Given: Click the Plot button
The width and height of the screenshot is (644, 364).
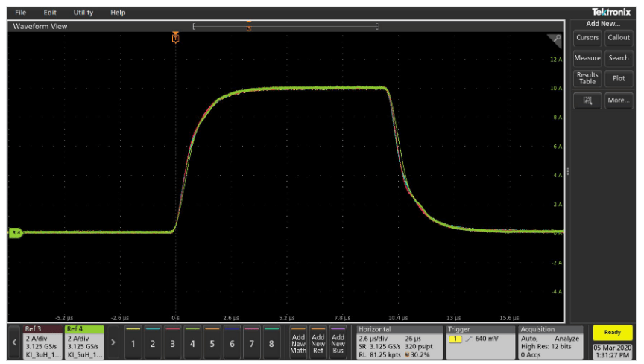Looking at the screenshot, I should 619,78.
